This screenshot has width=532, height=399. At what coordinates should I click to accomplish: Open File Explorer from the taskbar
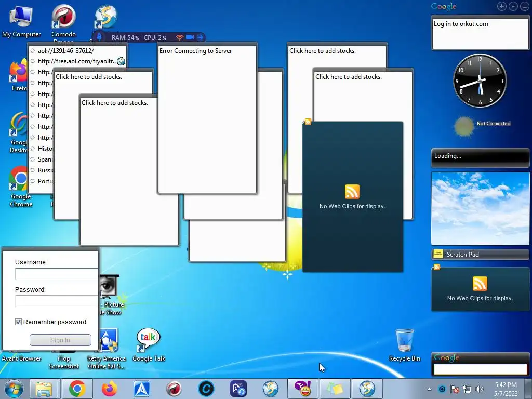[44, 389]
